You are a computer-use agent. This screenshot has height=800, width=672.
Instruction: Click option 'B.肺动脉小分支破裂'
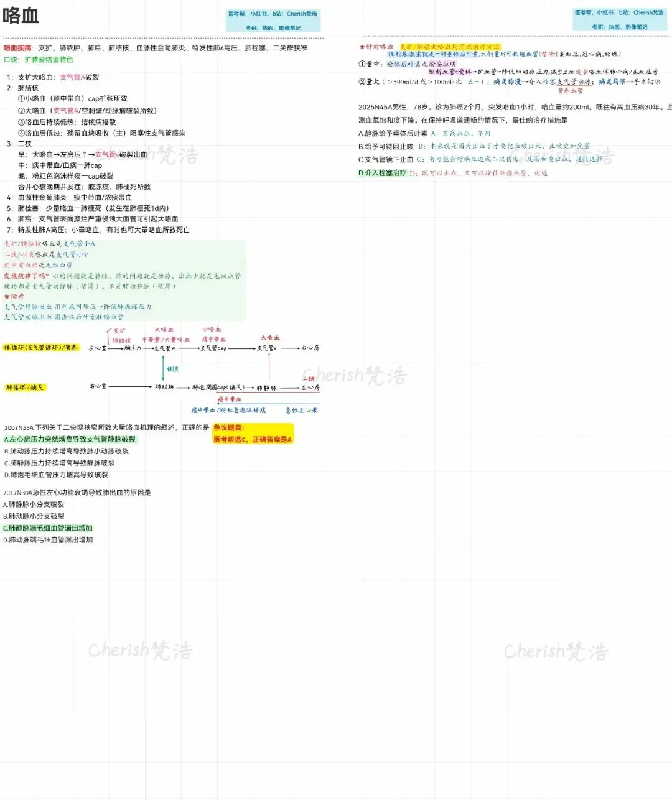34,516
